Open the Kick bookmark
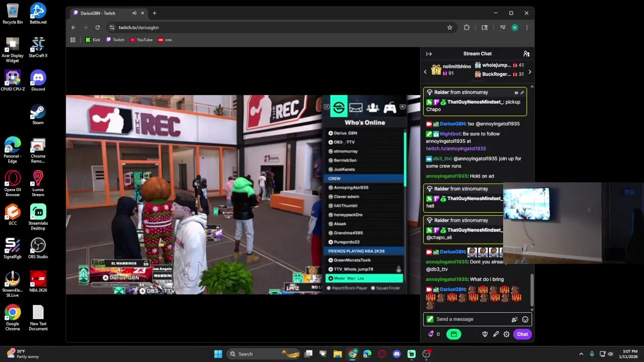The height and width of the screenshot is (362, 644). point(93,40)
